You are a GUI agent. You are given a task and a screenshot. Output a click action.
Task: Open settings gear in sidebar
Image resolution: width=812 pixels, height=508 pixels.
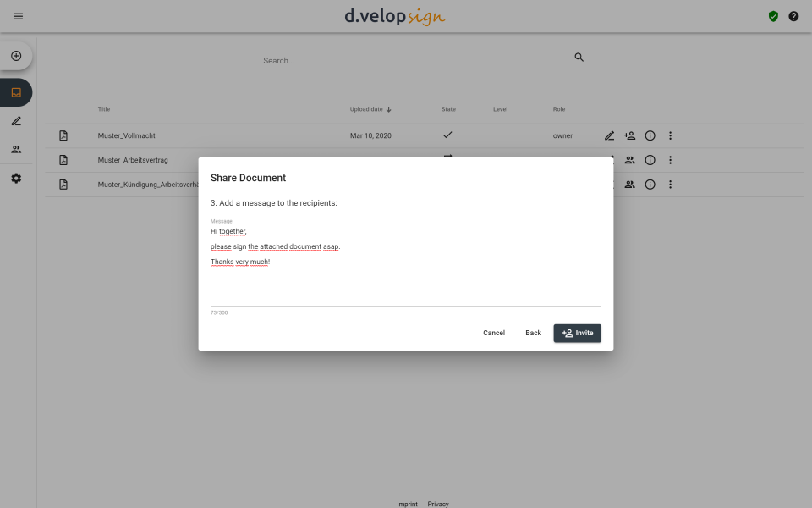click(16, 179)
